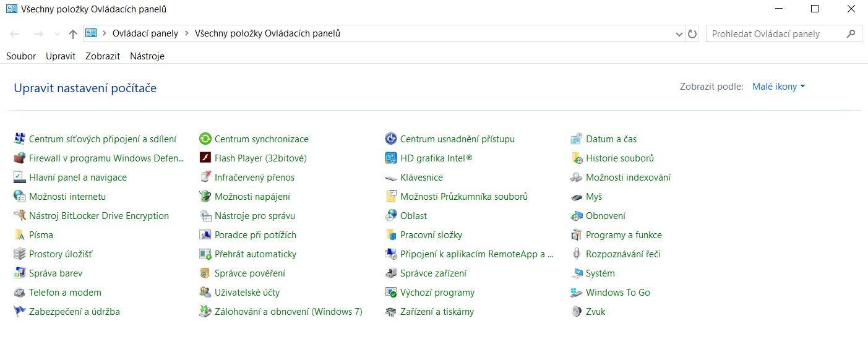Click the Control Panel icon in the title bar
The image size is (868, 360).
[x=11, y=9]
